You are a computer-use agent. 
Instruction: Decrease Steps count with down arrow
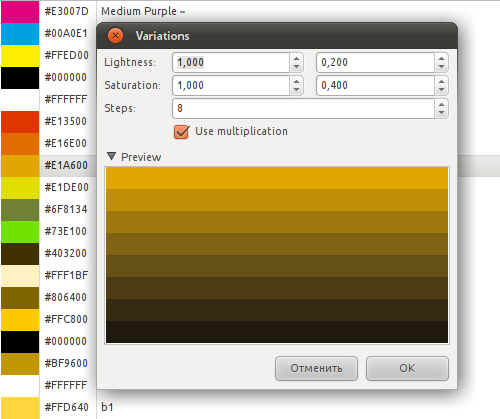click(x=441, y=113)
